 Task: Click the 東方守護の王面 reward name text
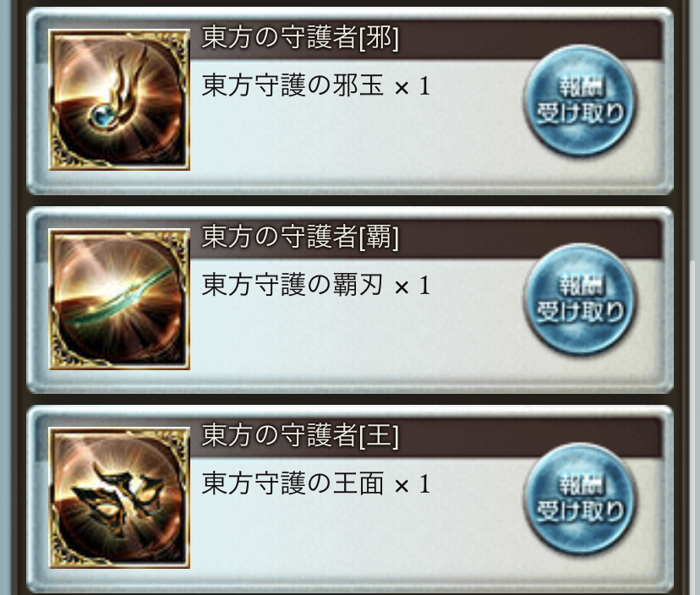click(293, 483)
